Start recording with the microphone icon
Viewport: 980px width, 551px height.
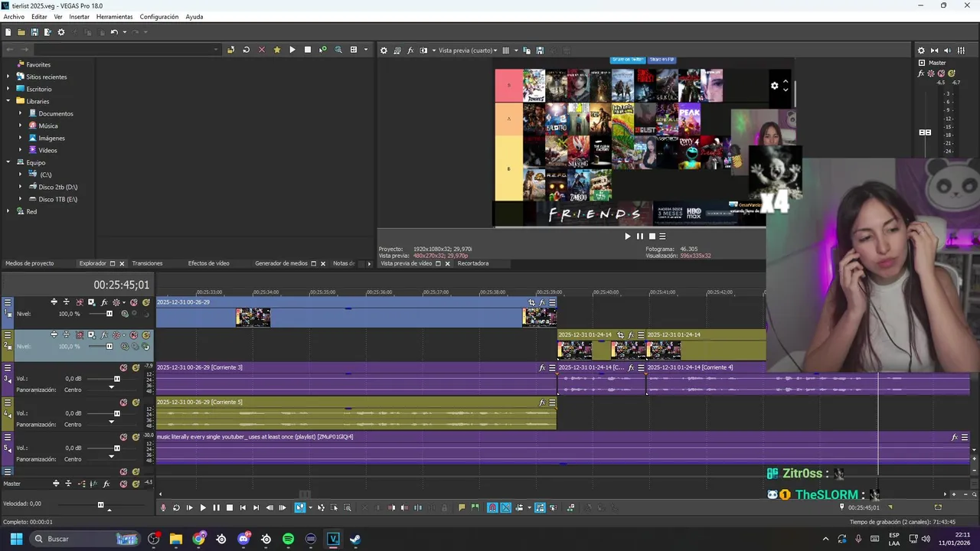pos(162,507)
